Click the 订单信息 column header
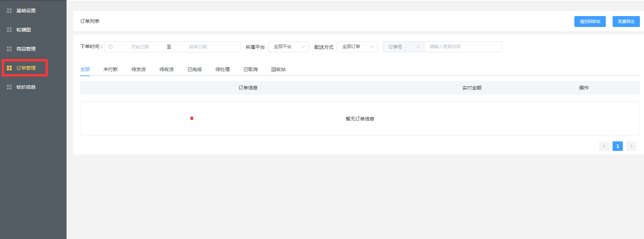Image resolution: width=644 pixels, height=239 pixels. [x=248, y=88]
